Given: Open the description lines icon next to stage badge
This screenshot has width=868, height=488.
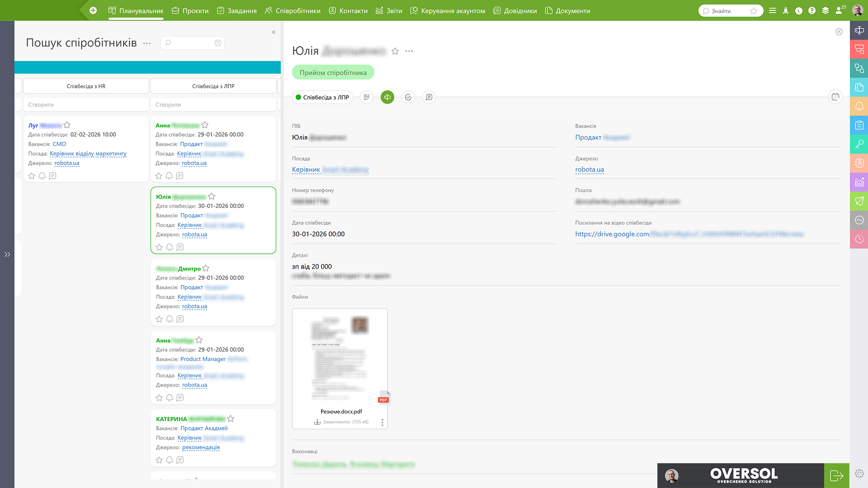Looking at the screenshot, I should pos(367,97).
